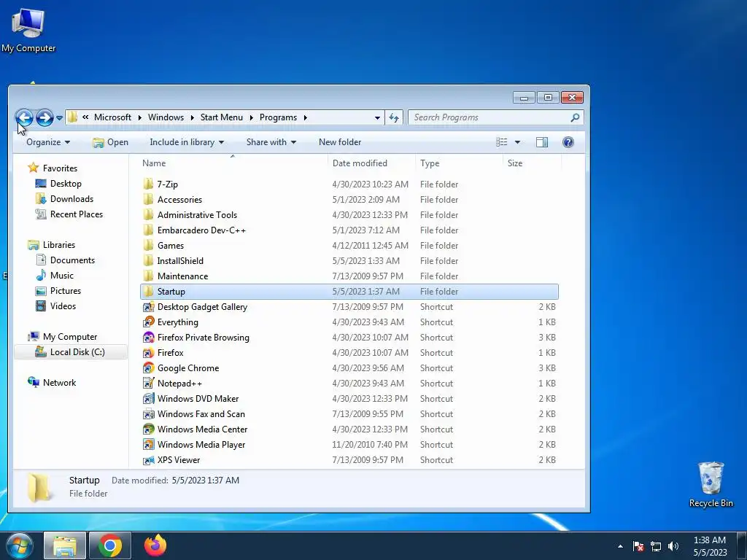Open the view options dropdown arrow
747x560 pixels.
click(x=517, y=142)
